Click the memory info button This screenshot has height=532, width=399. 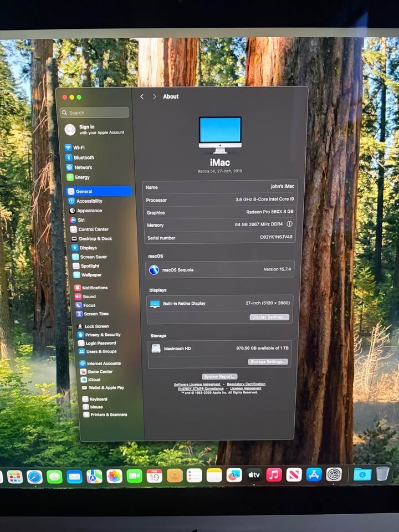pos(289,224)
